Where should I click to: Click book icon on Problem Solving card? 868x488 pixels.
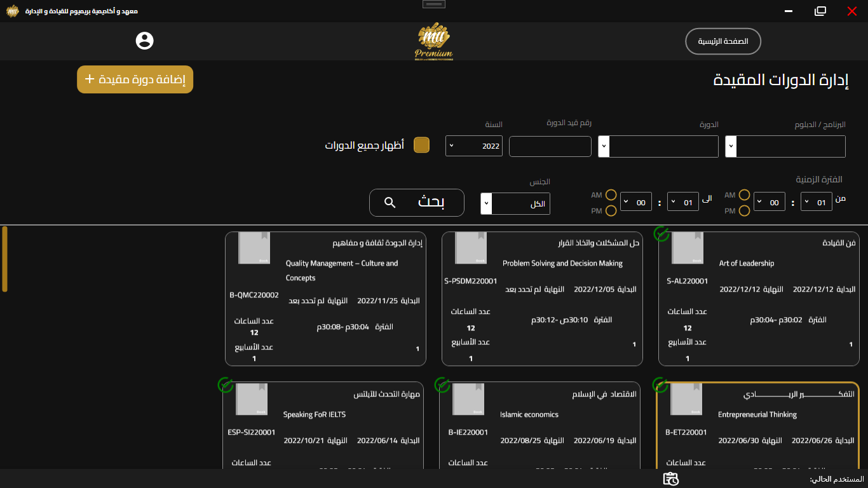[471, 248]
